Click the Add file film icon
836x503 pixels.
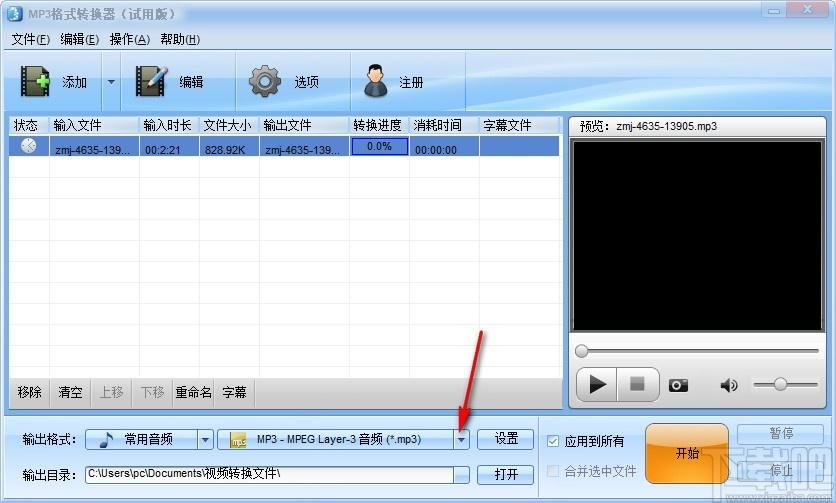tap(35, 81)
